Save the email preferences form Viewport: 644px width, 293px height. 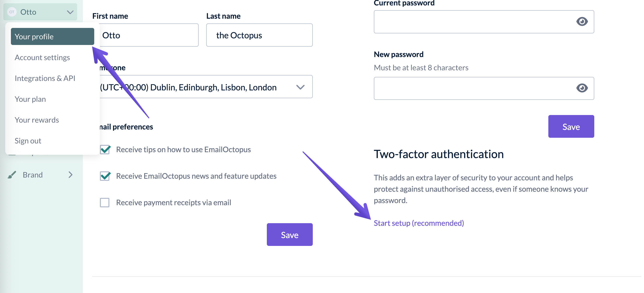[290, 235]
